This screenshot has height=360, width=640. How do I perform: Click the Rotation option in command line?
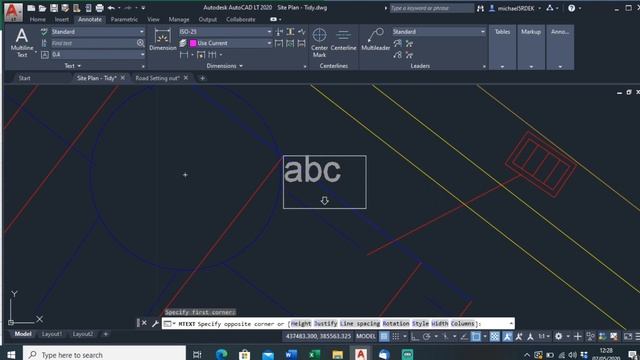(396, 323)
